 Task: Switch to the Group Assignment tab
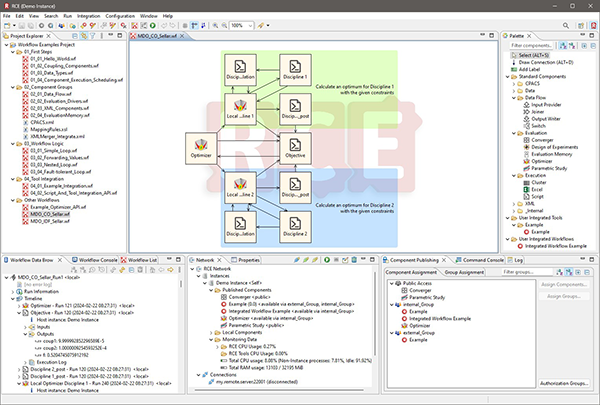pyautogui.click(x=464, y=272)
